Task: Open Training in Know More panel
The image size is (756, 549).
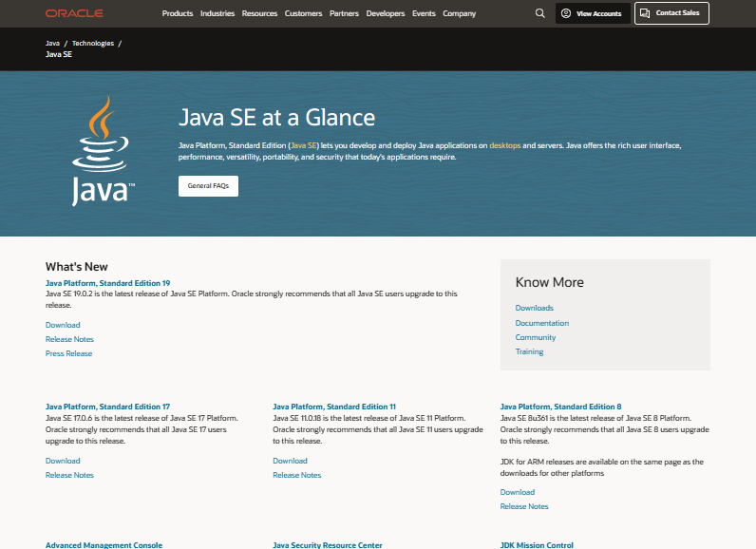Action: tap(529, 351)
